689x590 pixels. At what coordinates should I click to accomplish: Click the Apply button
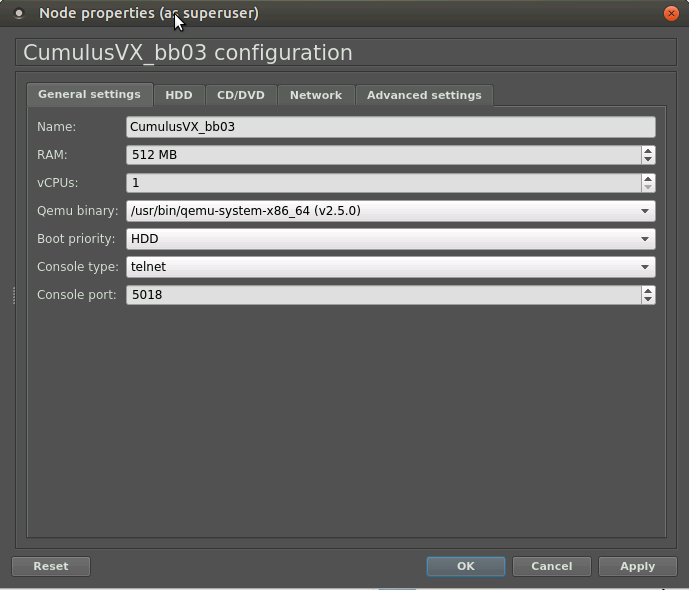point(638,566)
